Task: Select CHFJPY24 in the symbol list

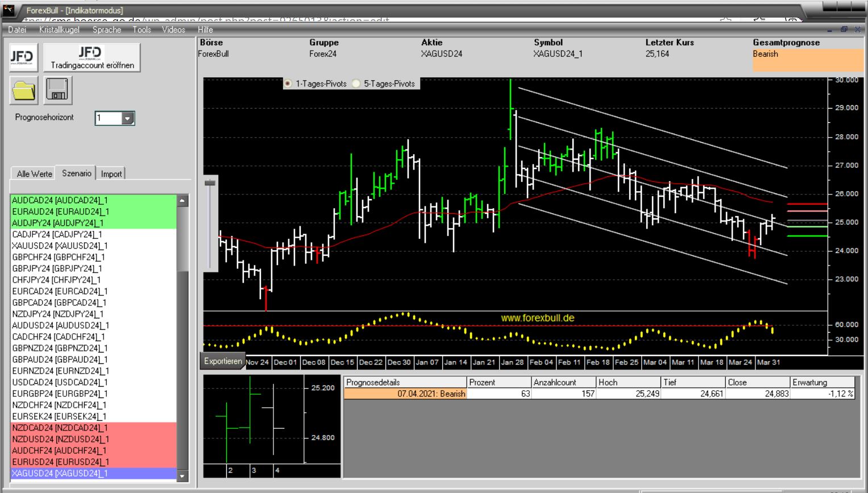Action: [94, 280]
